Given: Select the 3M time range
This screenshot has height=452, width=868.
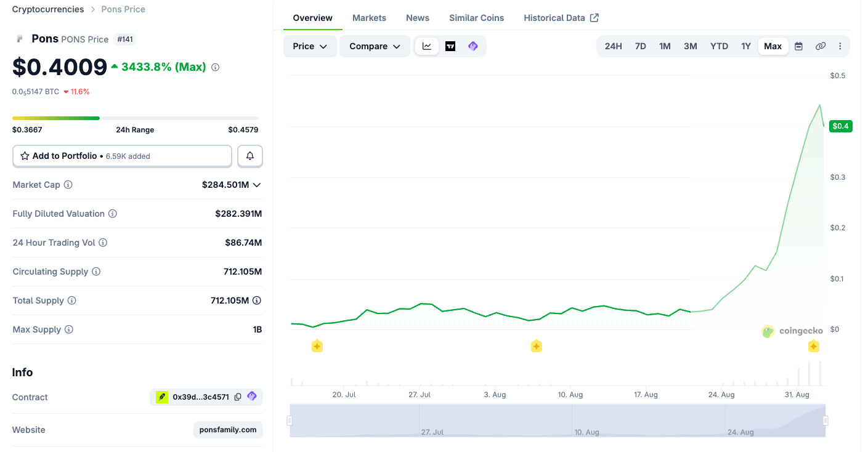Looking at the screenshot, I should point(691,46).
